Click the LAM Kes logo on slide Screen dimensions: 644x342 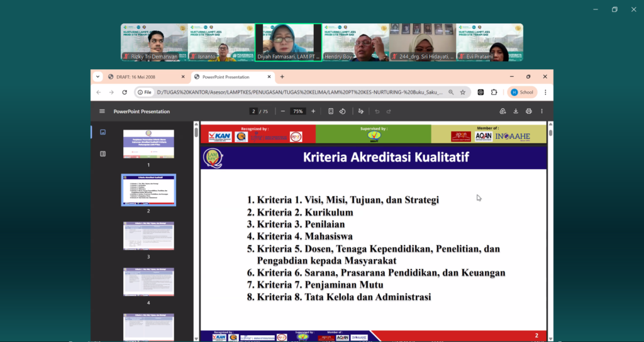pos(213,158)
